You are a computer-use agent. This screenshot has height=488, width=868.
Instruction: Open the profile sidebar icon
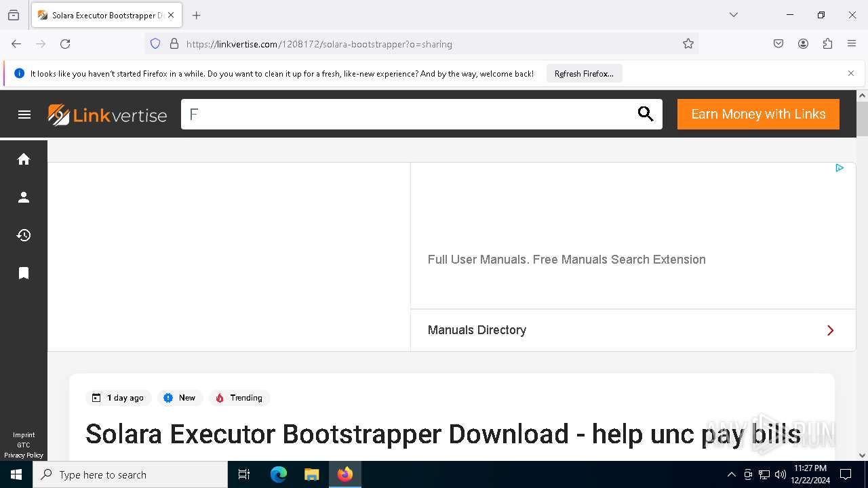(24, 197)
